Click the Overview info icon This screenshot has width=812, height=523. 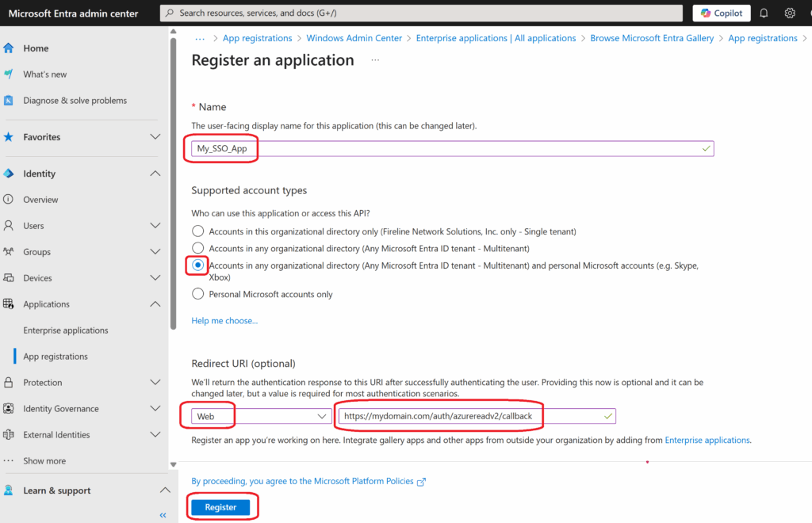click(x=8, y=199)
